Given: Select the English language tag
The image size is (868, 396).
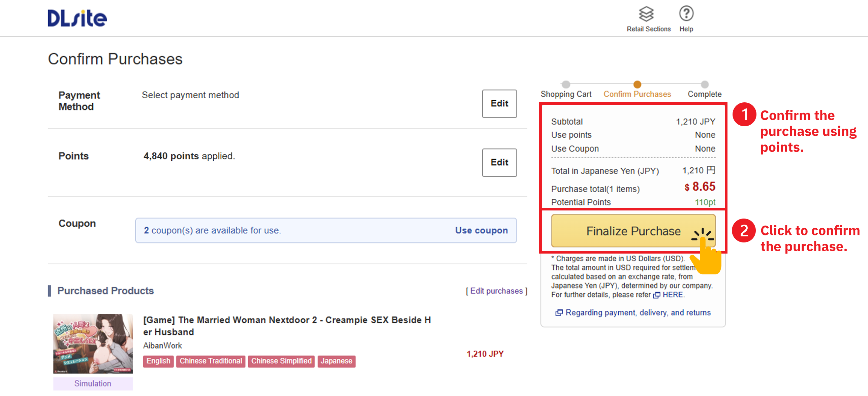Looking at the screenshot, I should [x=158, y=361].
